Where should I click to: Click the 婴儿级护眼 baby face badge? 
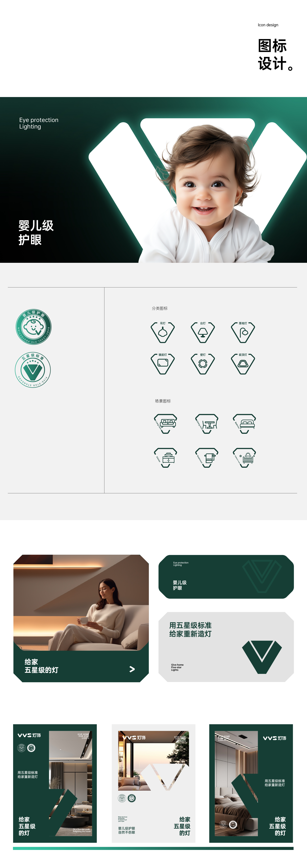click(x=34, y=327)
